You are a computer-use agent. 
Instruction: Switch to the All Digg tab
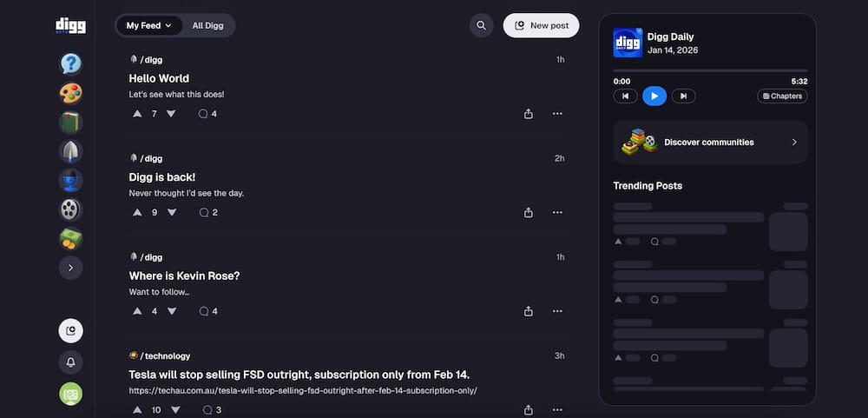point(208,25)
